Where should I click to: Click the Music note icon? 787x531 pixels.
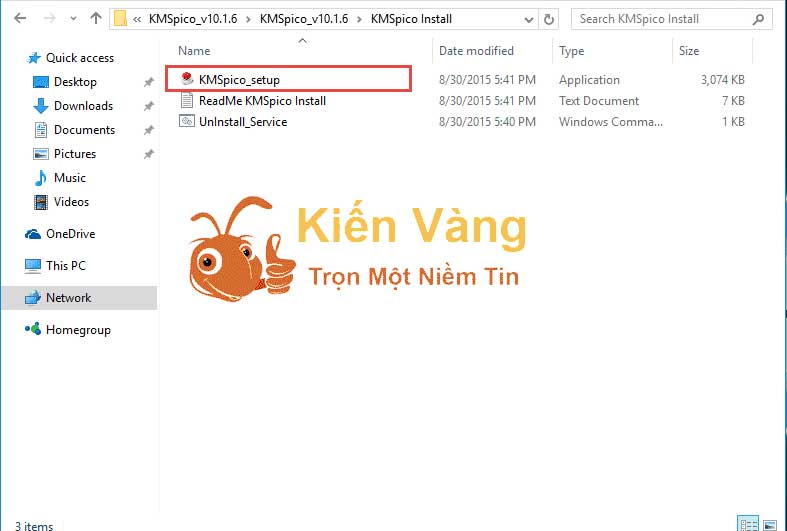41,178
